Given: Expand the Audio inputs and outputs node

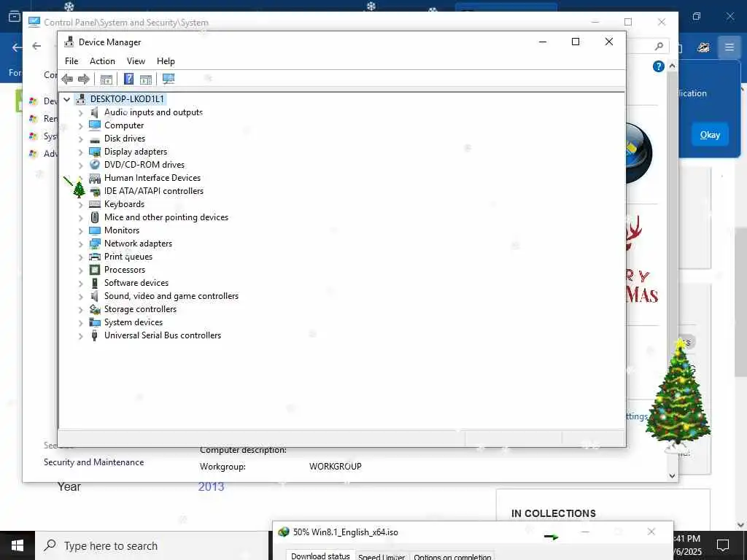Looking at the screenshot, I should pos(80,113).
